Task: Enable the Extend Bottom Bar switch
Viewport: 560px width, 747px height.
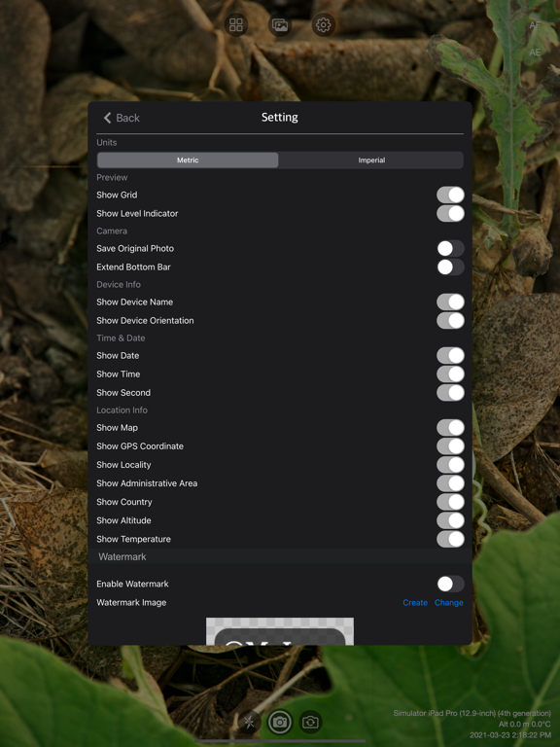Action: [450, 267]
